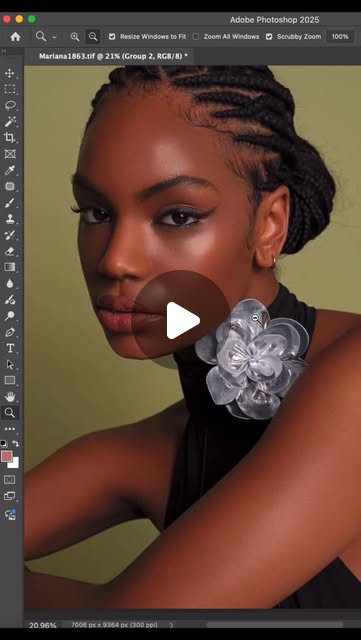
Task: Select the Lasso tool
Action: (10, 106)
